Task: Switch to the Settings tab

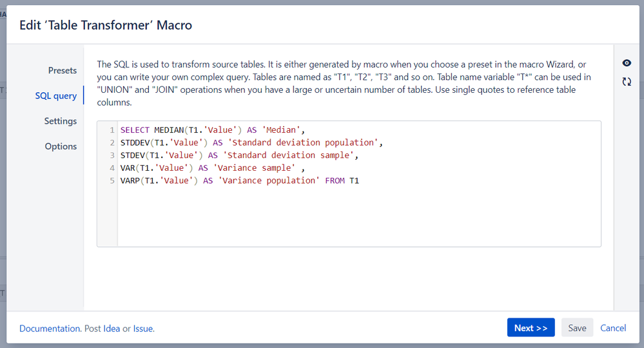Action: [61, 121]
